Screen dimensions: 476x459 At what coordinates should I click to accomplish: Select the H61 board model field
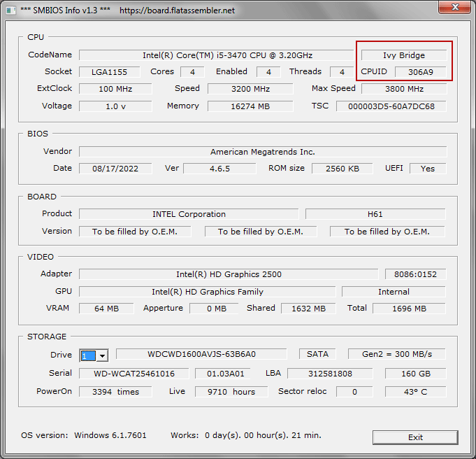point(375,214)
